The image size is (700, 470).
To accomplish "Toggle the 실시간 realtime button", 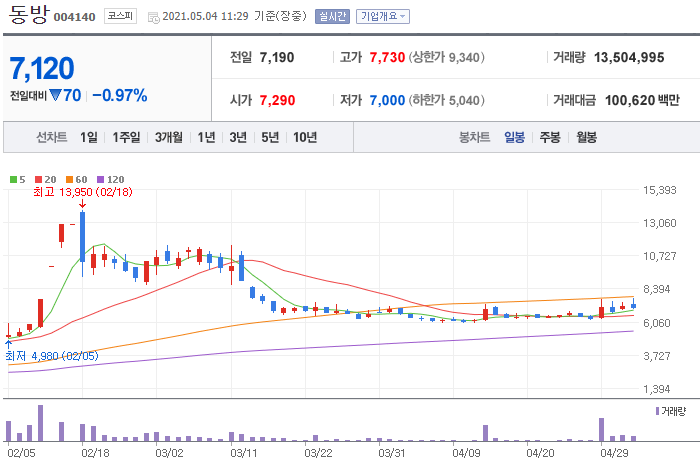I will [x=332, y=17].
